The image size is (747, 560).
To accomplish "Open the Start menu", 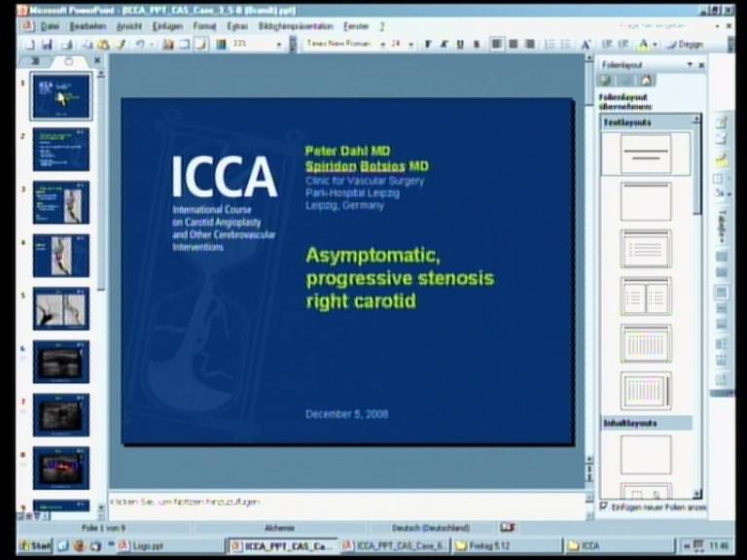I will [x=35, y=545].
